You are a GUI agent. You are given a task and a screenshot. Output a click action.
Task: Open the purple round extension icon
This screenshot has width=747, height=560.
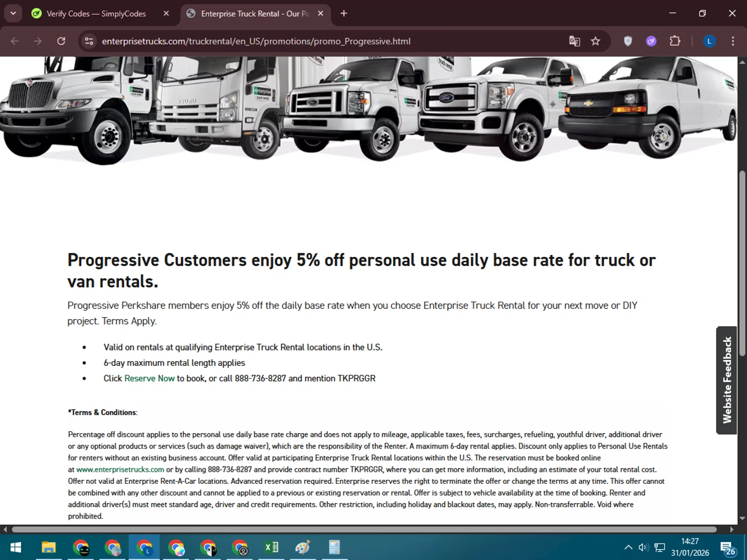coord(651,41)
